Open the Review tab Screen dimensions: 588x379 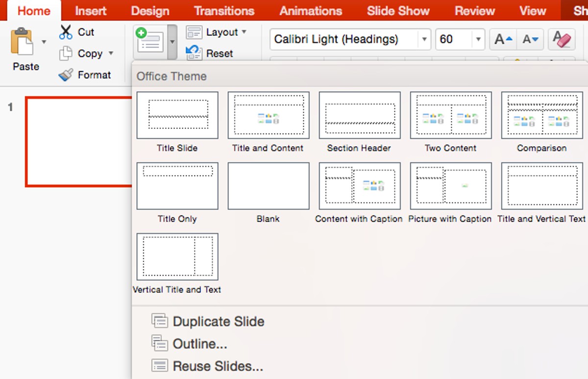[475, 11]
